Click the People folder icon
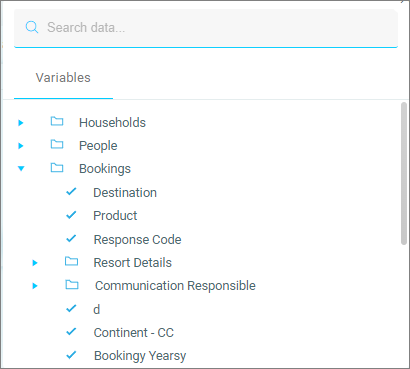Image resolution: width=410 pixels, height=369 pixels. (57, 144)
